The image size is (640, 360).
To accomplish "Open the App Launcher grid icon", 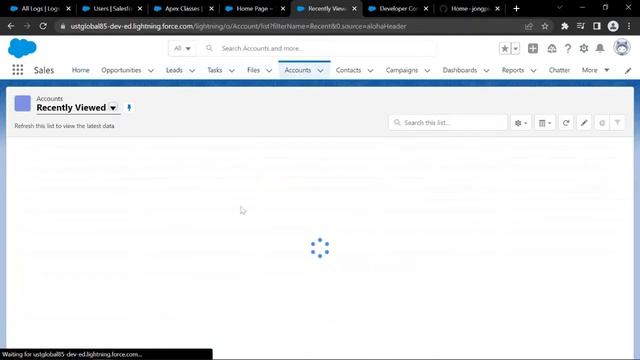I will pos(18,70).
